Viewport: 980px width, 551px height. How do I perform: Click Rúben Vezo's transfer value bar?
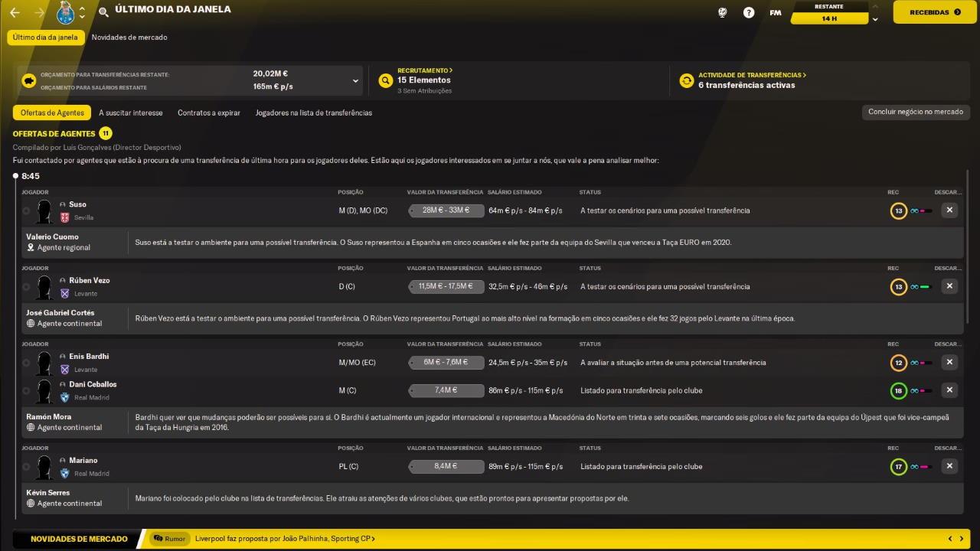(446, 286)
